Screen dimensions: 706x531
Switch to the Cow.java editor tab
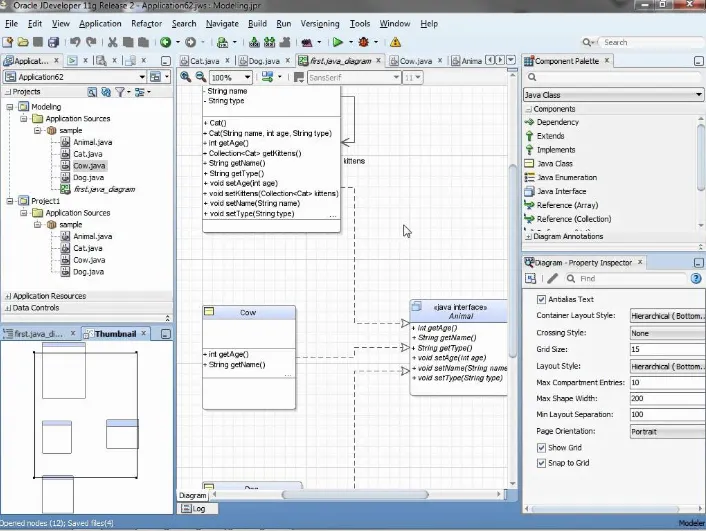[x=415, y=61]
